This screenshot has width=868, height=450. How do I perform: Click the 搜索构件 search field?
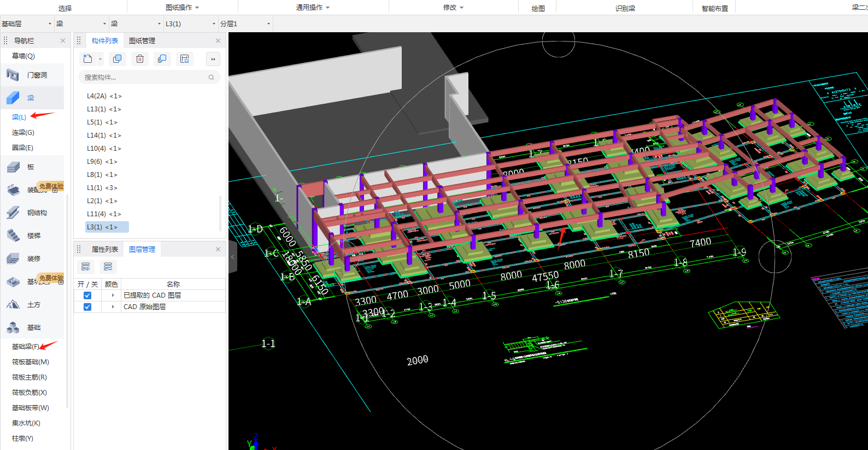click(149, 78)
